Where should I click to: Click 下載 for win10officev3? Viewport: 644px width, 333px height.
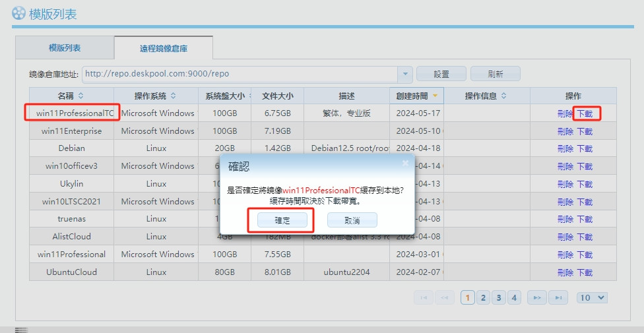coord(585,166)
